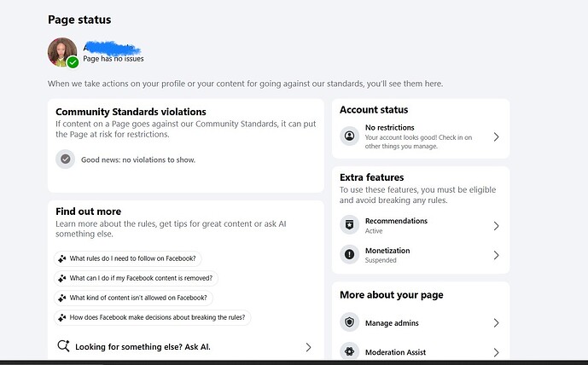Expand Monetization Suspended chevron arrow
This screenshot has height=365, width=588.
(x=496, y=255)
